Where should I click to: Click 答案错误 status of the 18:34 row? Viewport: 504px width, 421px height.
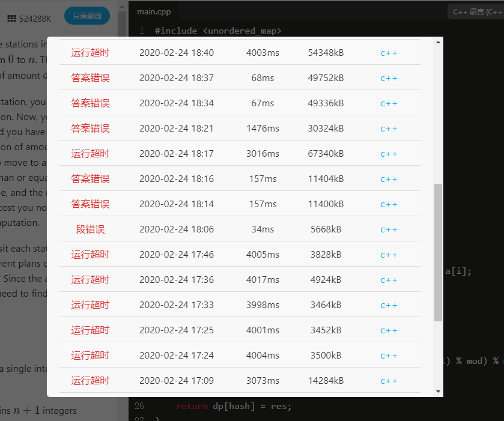pyautogui.click(x=90, y=103)
